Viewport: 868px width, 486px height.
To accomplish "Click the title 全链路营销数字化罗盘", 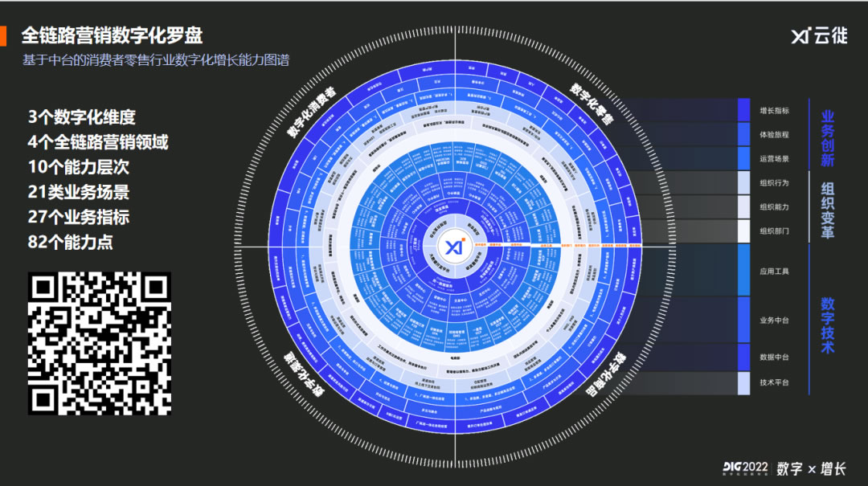I will (112, 35).
